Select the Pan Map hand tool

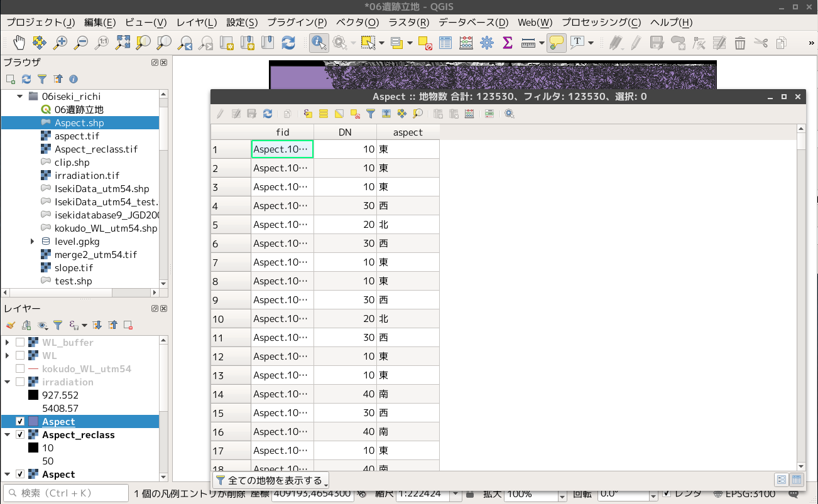pyautogui.click(x=19, y=43)
